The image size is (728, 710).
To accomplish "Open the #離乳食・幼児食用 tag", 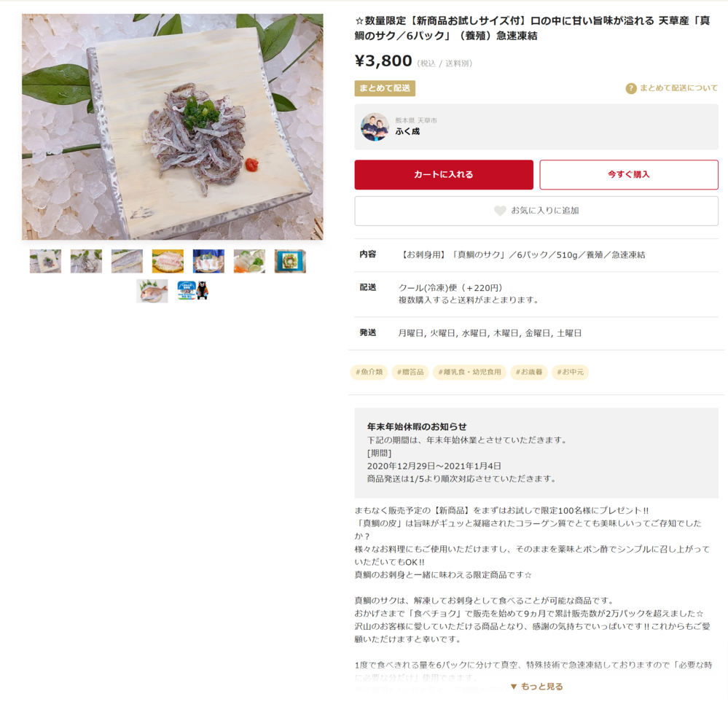I will pos(469,372).
